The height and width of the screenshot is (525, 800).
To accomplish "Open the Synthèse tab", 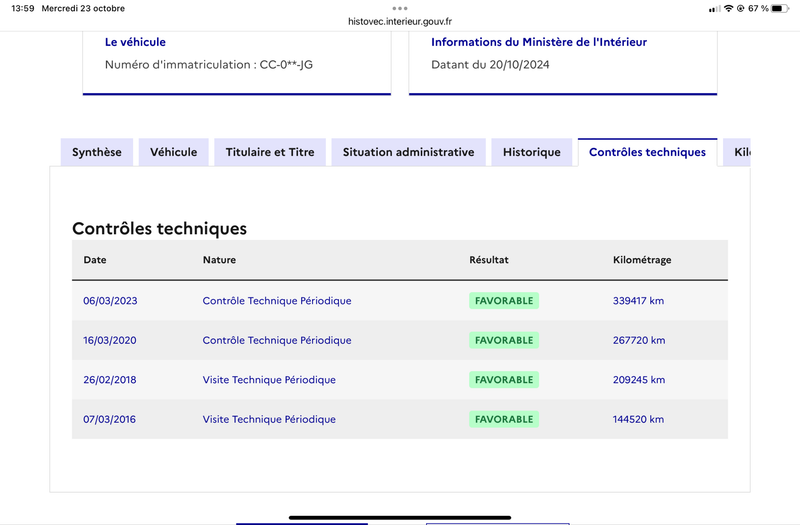I will click(97, 152).
